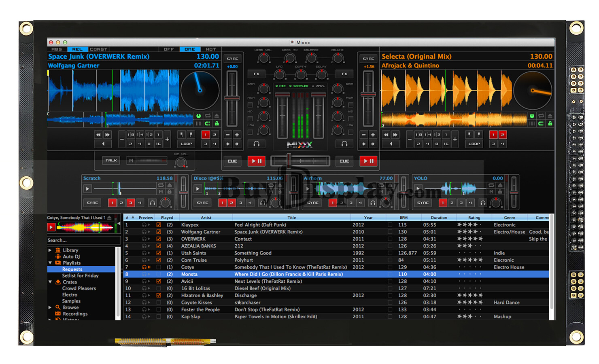Screen dimensions: 599x364
Task: Toggle green keylock padlock on Selecta deck
Action: (550, 123)
